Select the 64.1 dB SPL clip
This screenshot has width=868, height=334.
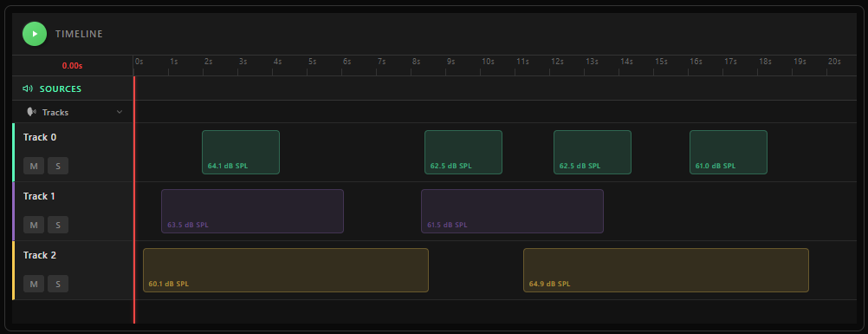click(x=241, y=152)
